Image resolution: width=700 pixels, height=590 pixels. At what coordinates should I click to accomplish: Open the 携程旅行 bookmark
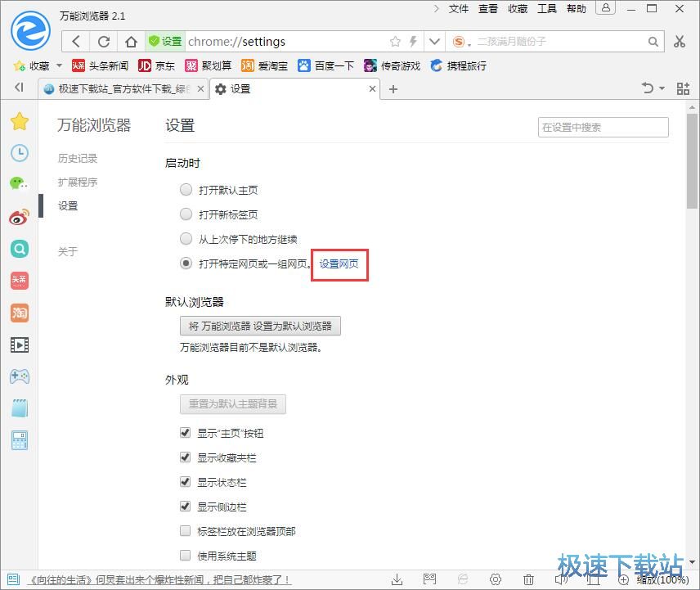[x=459, y=65]
